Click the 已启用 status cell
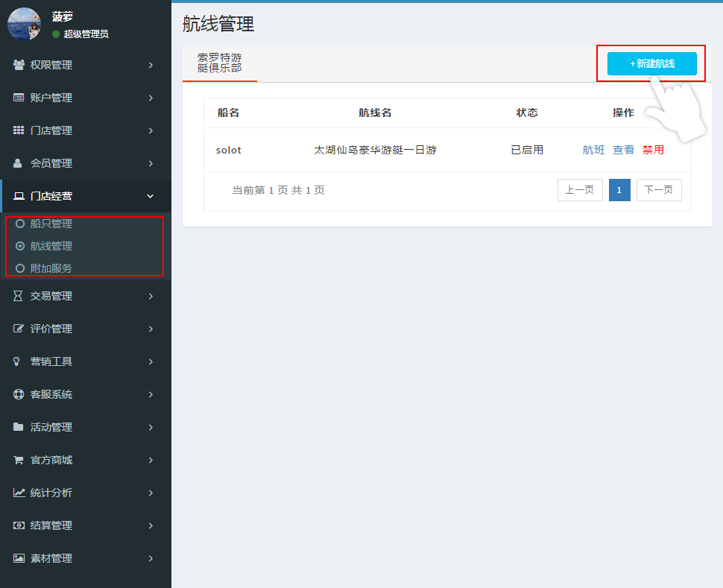 [527, 150]
